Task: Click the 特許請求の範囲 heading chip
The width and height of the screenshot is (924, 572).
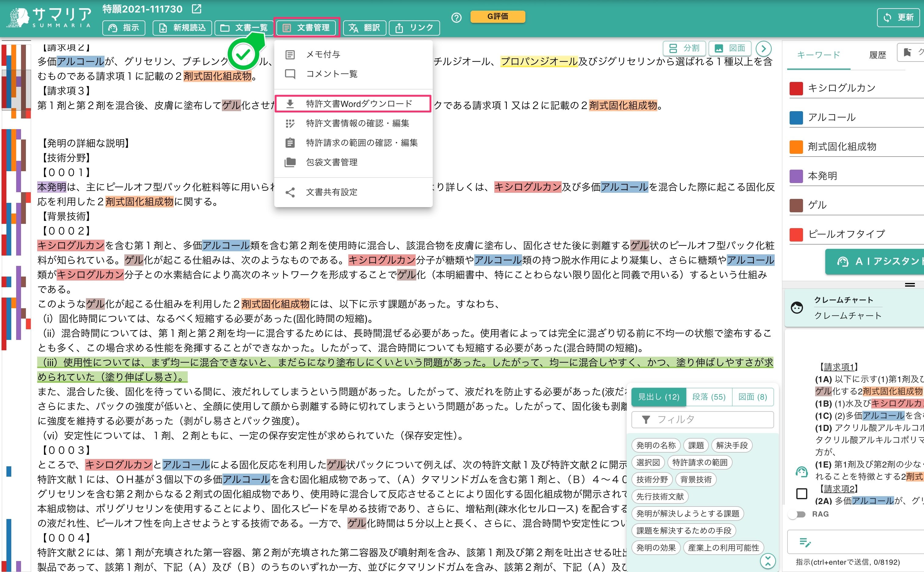Action: [x=700, y=463]
